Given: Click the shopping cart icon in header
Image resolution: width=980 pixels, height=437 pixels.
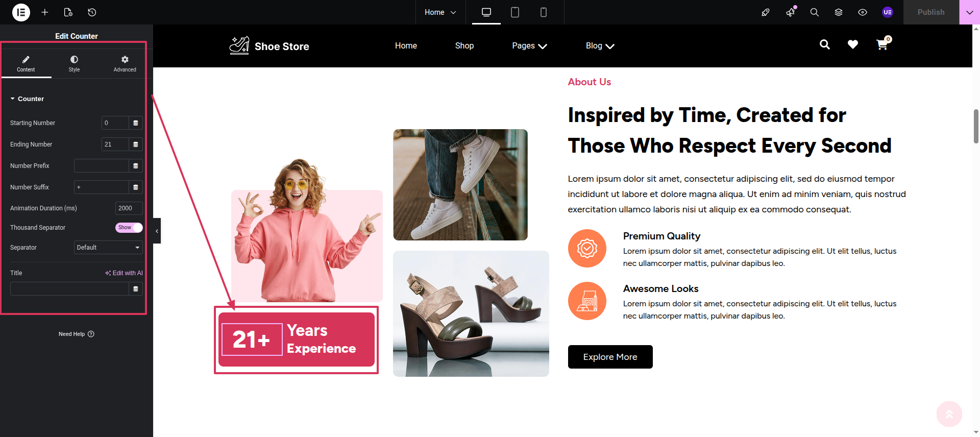Looking at the screenshot, I should click(881, 45).
